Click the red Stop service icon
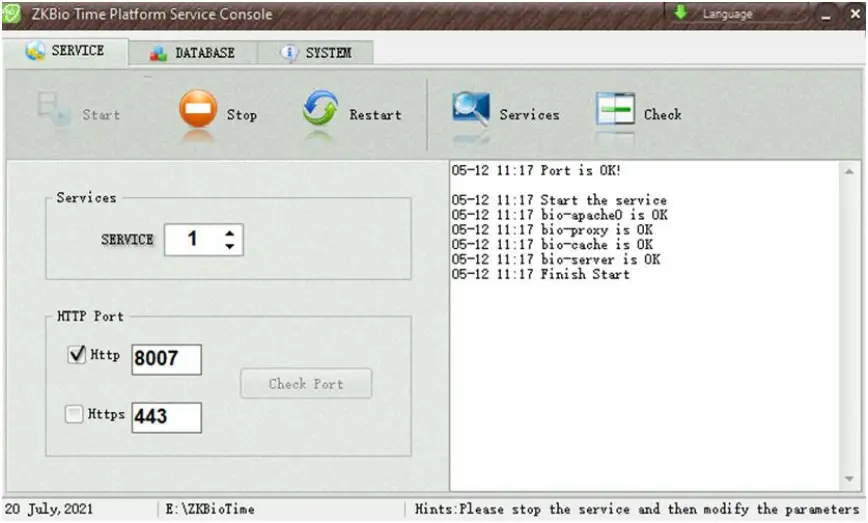This screenshot has height=523, width=868. click(198, 108)
